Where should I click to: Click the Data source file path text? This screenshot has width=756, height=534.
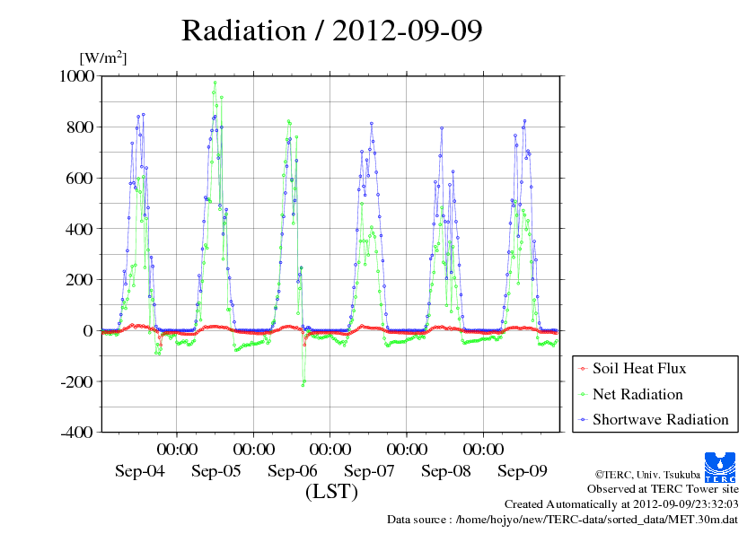[x=563, y=520]
